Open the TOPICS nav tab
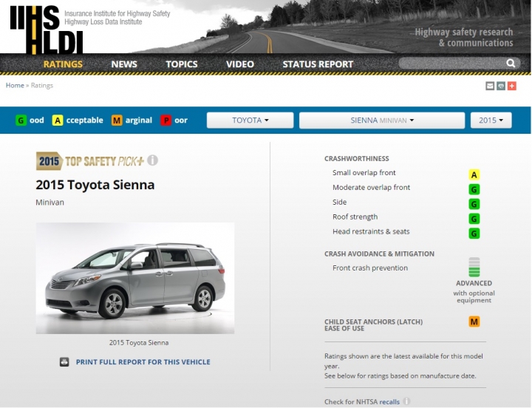Viewport: 532px width, 408px height. click(x=182, y=64)
